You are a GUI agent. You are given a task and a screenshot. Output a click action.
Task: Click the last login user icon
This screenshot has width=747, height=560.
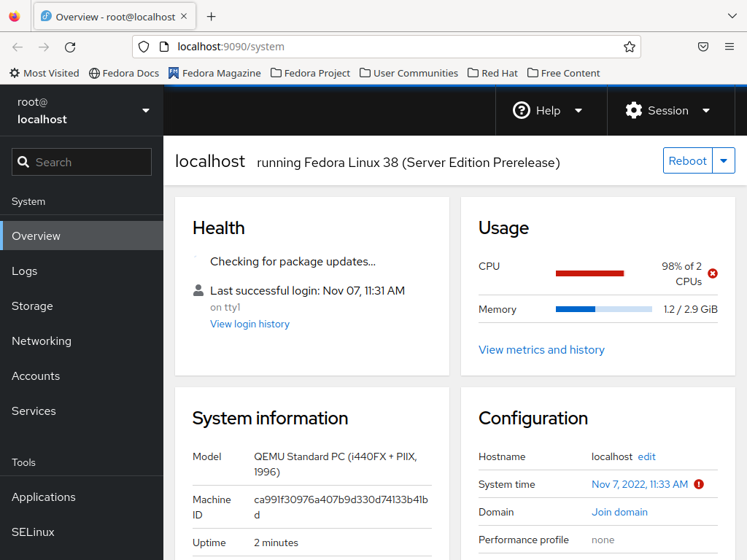(x=198, y=290)
